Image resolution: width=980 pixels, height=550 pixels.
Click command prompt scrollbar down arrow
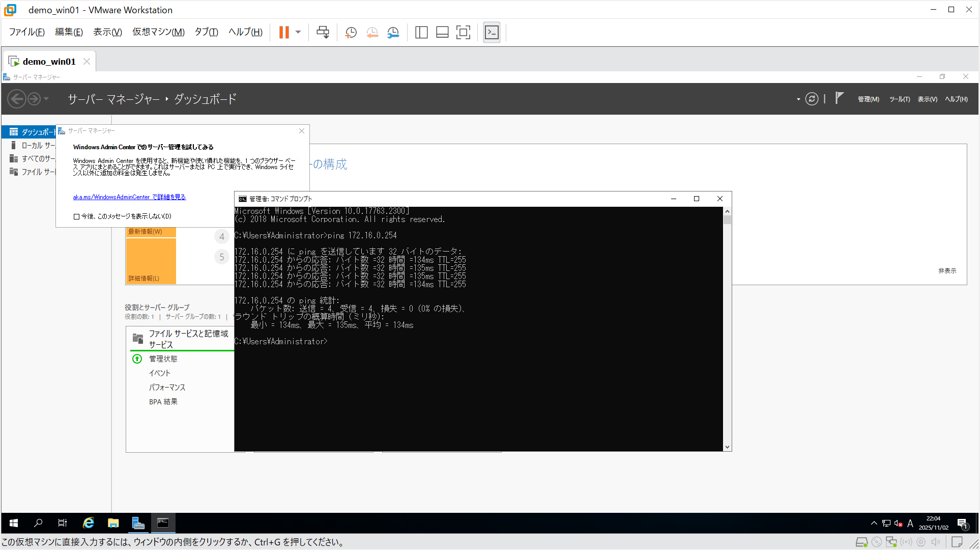click(727, 447)
